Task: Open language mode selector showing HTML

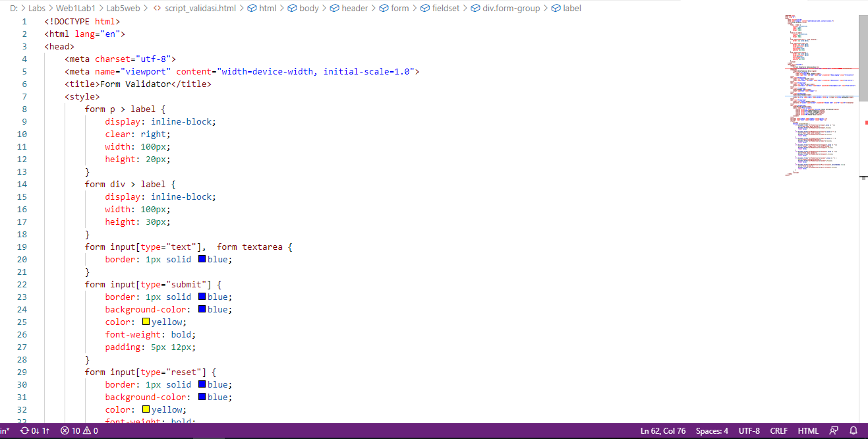Action: 808,430
